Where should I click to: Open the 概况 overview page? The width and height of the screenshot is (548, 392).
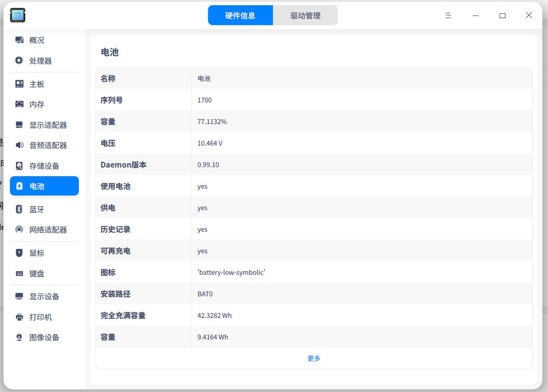tap(37, 40)
